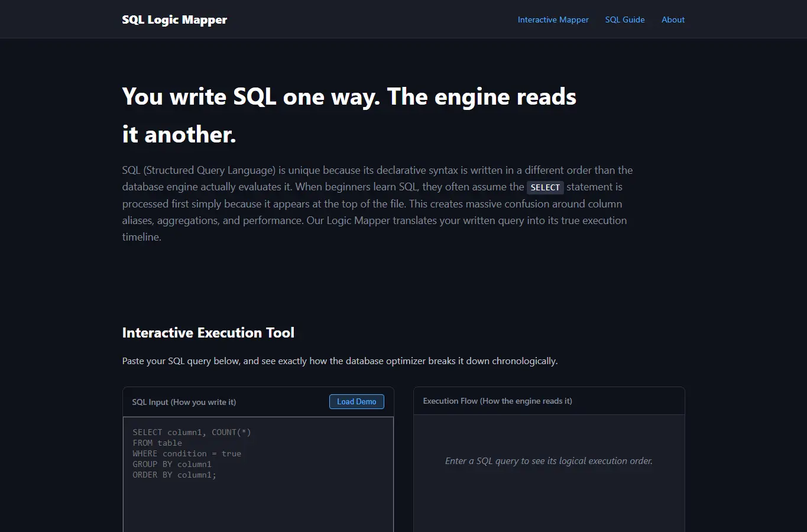
Task: Select the inline SELECT code badge
Action: [545, 187]
